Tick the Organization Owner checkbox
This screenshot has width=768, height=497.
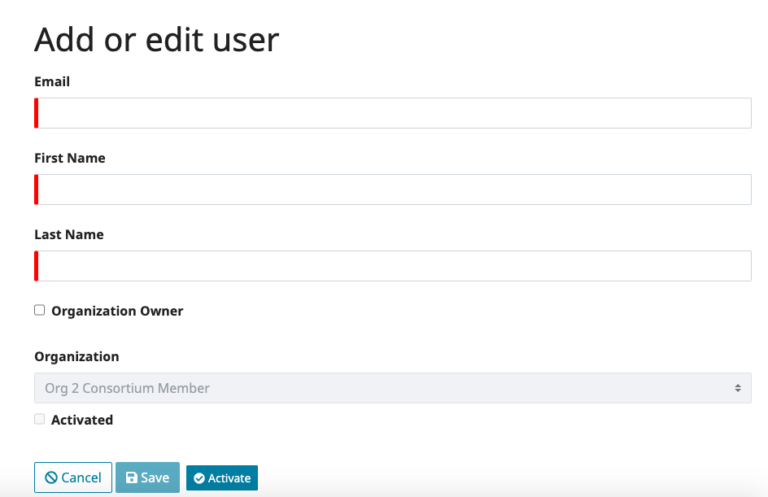tap(40, 310)
